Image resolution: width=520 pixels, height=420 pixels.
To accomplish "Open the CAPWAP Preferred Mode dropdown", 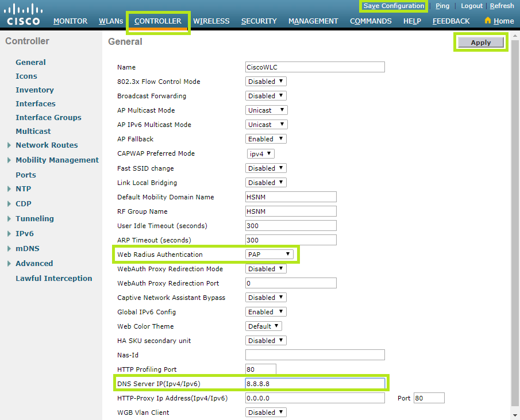I will point(260,153).
